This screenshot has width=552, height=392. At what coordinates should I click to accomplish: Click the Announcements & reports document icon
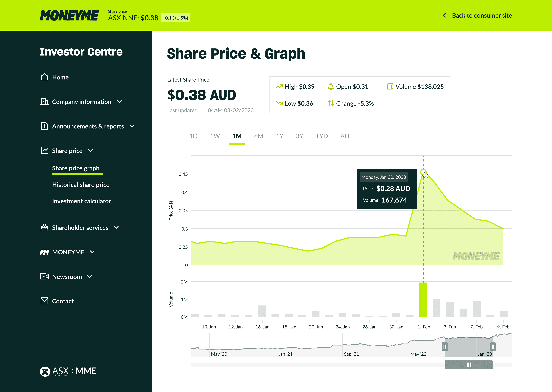(44, 126)
